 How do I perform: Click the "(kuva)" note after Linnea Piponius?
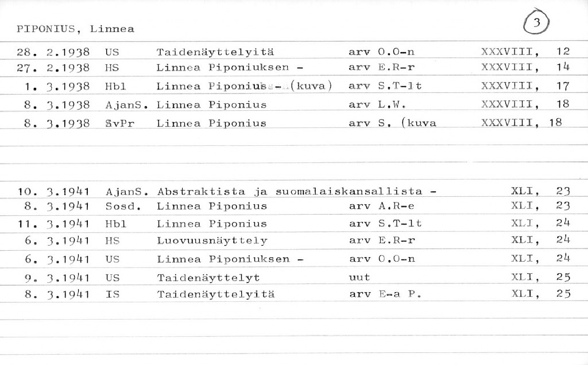point(312,87)
